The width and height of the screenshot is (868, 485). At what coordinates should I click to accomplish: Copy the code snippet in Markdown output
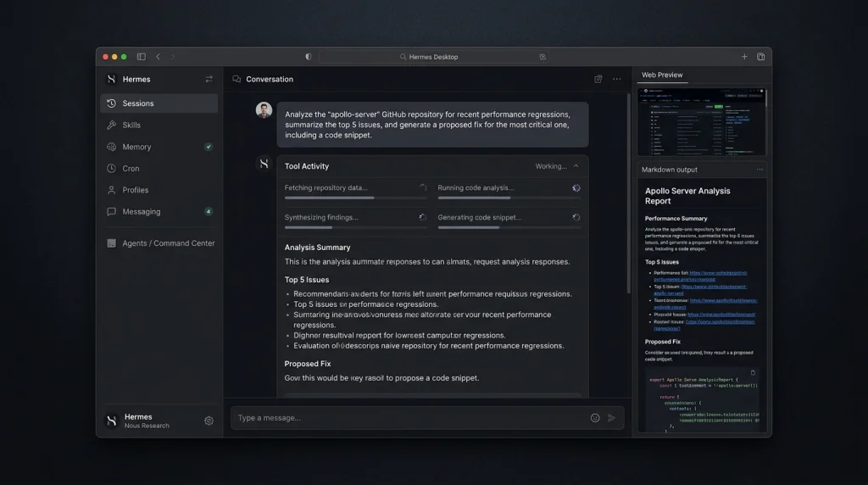click(753, 372)
